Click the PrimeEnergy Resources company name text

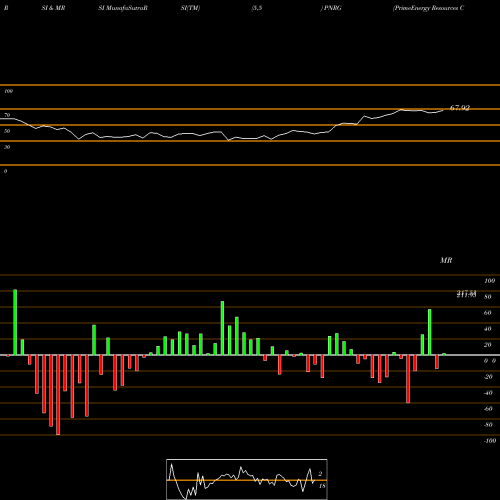428,8
